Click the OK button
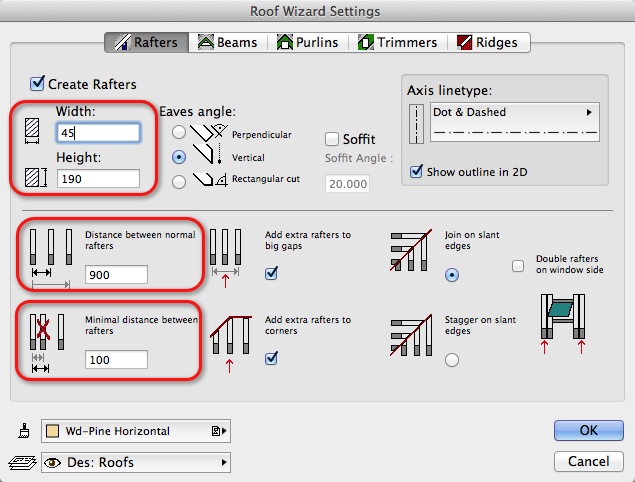The height and width of the screenshot is (482, 635). 588,430
